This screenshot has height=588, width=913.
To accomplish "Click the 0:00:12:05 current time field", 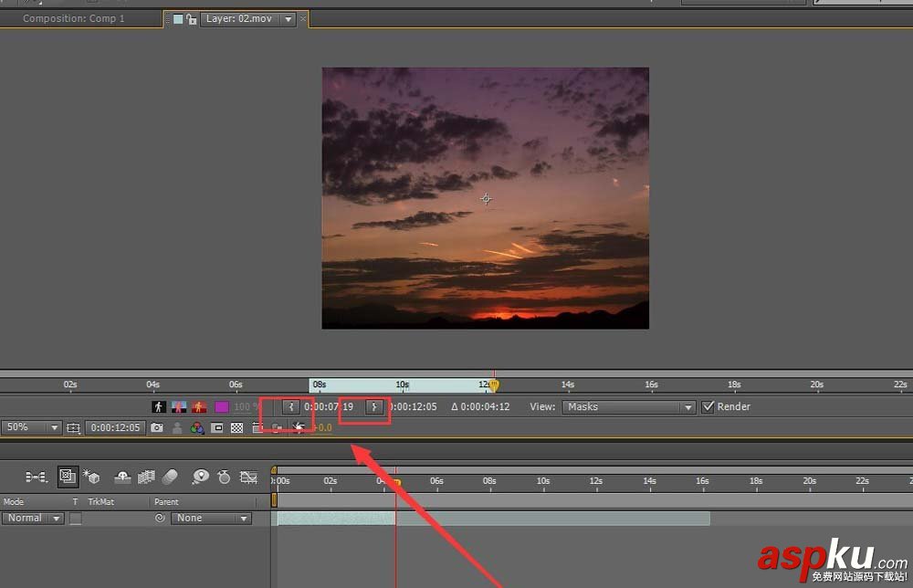I will (x=115, y=427).
